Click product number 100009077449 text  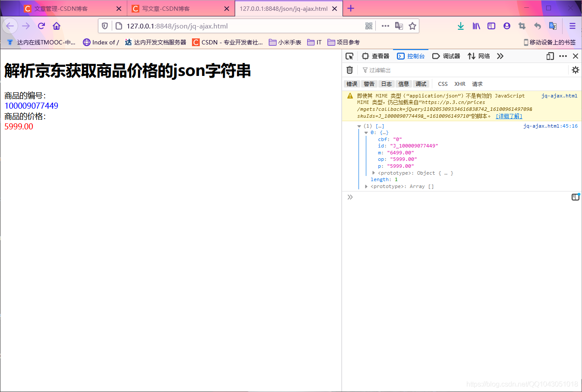pyautogui.click(x=31, y=106)
